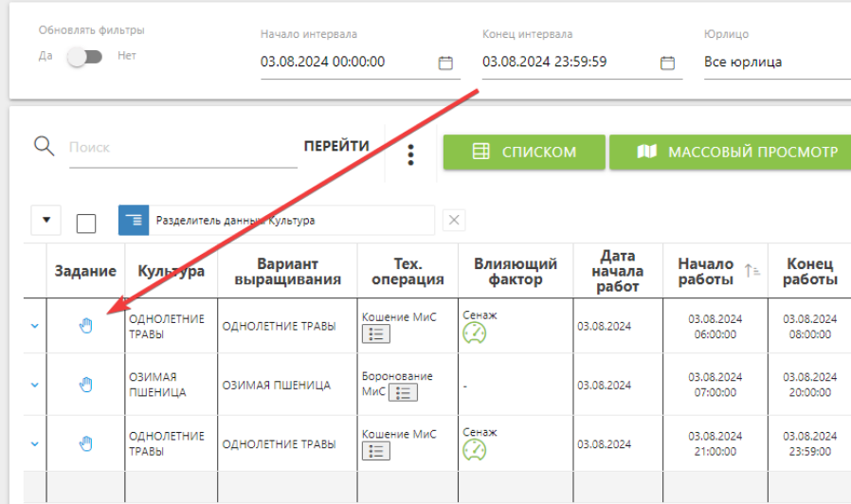The height and width of the screenshot is (504, 851).
Task: Click the blue data separator icon
Action: (134, 220)
